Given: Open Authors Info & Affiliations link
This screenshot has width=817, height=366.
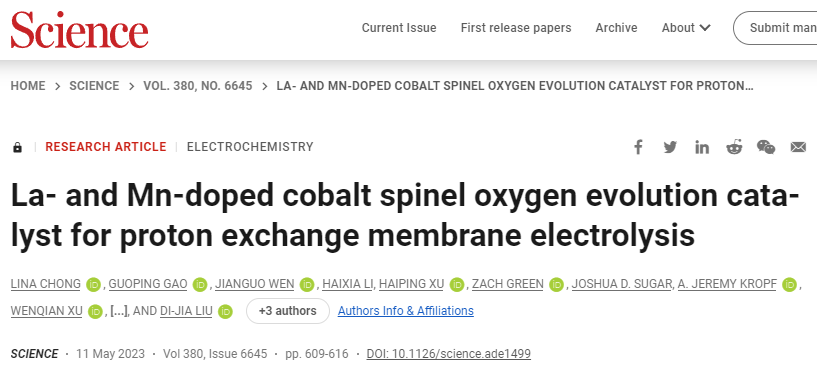Looking at the screenshot, I should click(406, 311).
